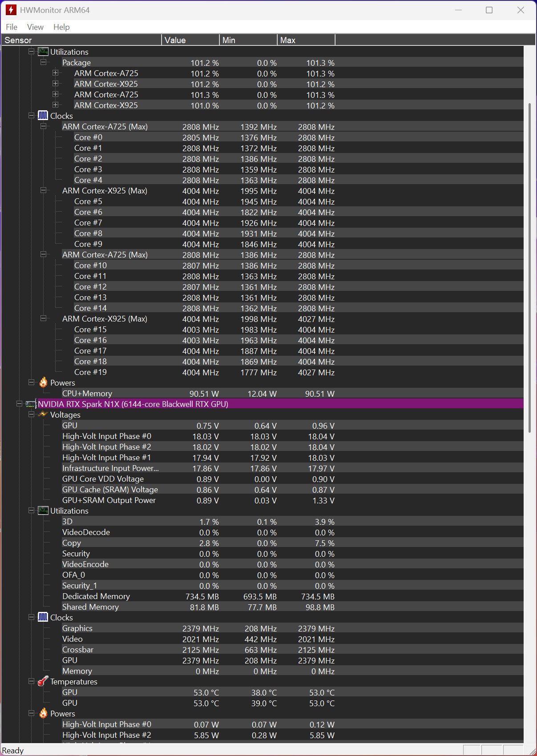Click the GPU Powers flame icon

click(43, 713)
